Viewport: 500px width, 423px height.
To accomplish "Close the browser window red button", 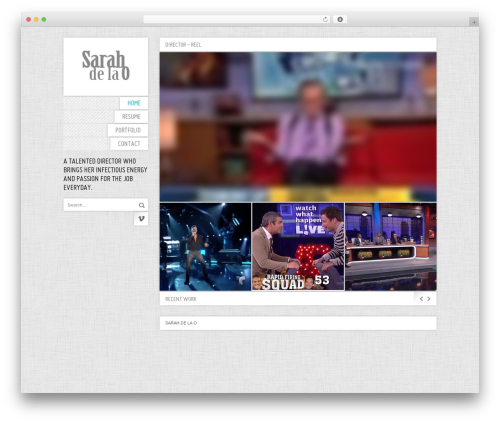I will click(29, 19).
